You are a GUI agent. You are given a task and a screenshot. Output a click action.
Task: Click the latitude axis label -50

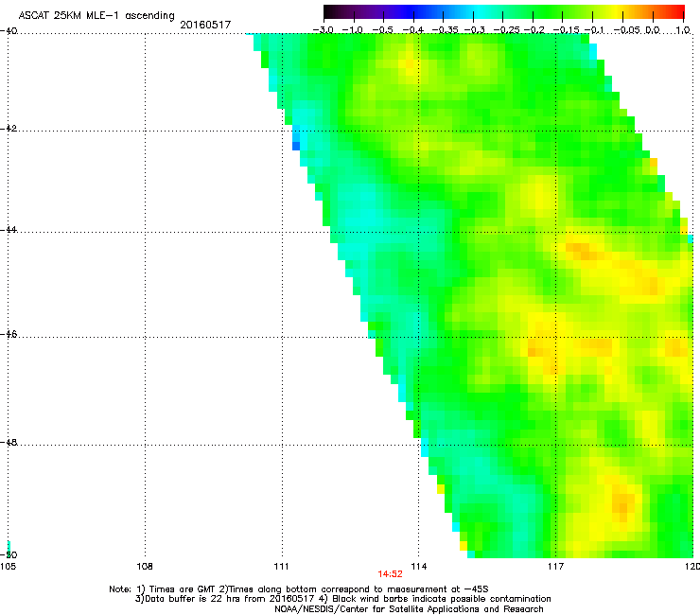point(9,554)
